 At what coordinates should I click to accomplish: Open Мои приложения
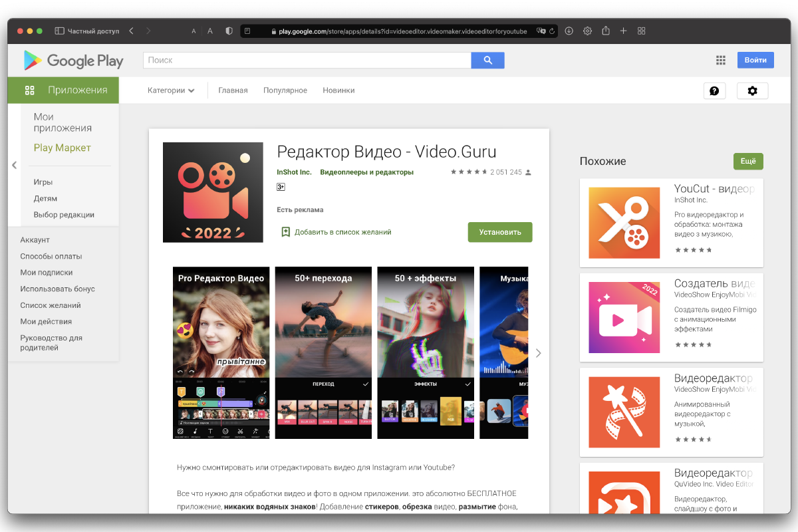[x=63, y=122]
